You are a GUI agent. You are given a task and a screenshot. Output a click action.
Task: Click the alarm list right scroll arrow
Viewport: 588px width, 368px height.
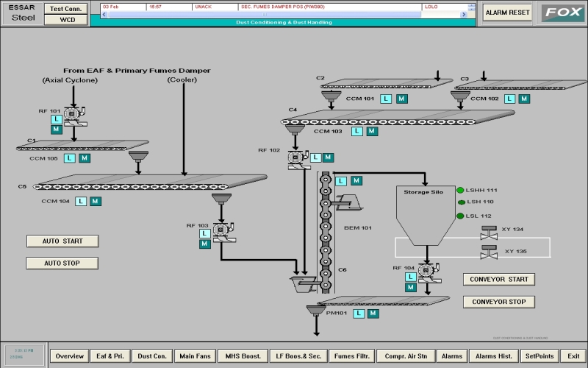464,15
